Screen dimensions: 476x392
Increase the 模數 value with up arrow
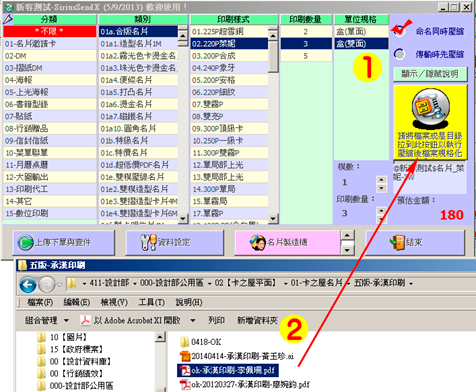pos(381,179)
